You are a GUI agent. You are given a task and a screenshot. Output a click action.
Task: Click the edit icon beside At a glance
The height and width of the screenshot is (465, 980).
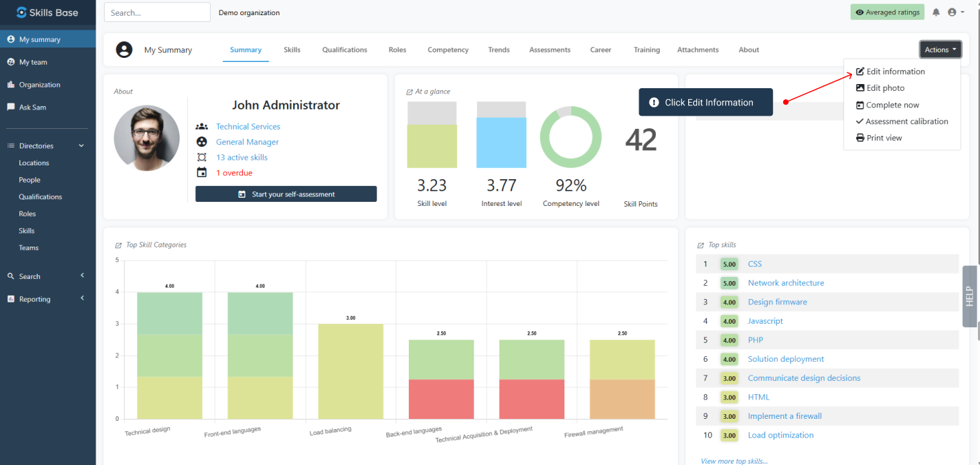point(409,92)
